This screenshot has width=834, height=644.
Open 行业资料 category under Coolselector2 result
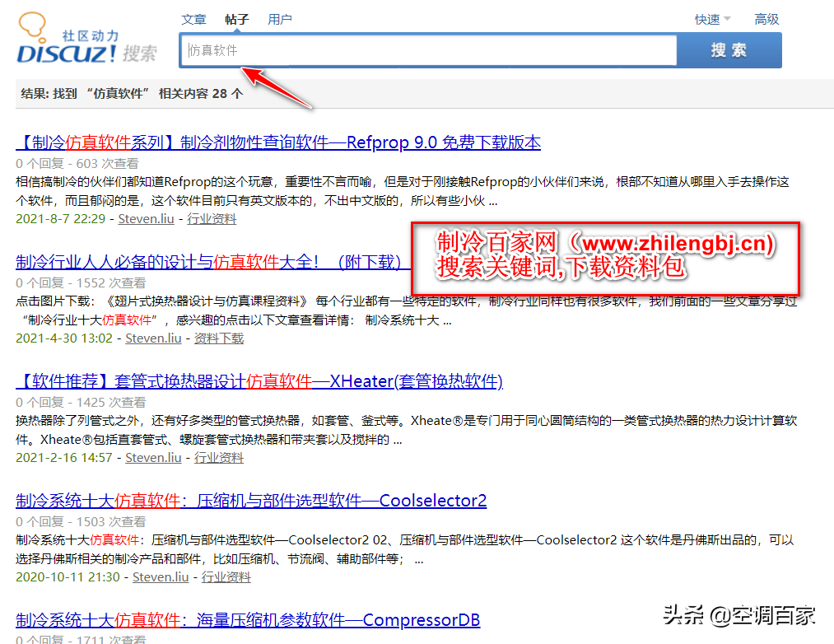[226, 577]
